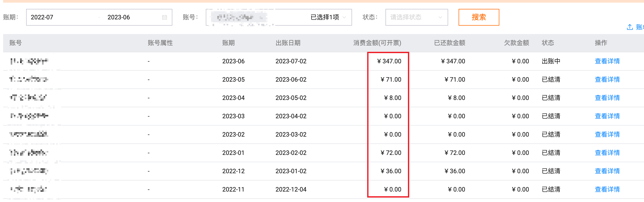Open 查看详情 for period 2023-04
Screen dimensions: 644x202
[607, 98]
